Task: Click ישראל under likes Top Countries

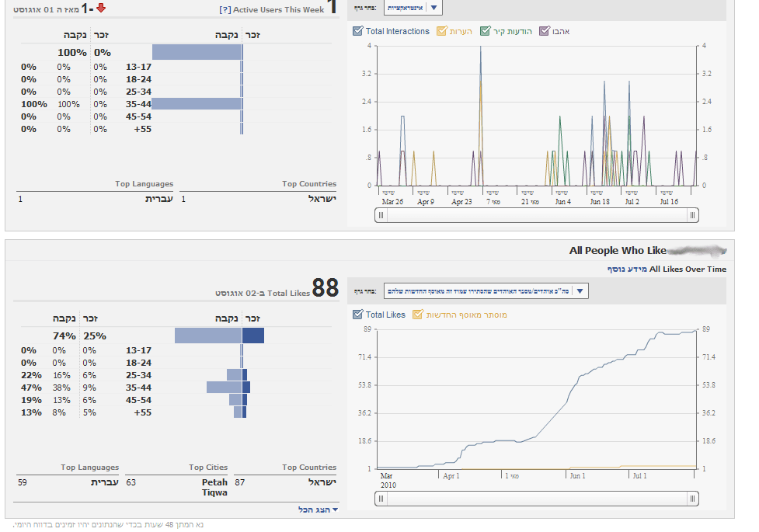Action: click(322, 482)
